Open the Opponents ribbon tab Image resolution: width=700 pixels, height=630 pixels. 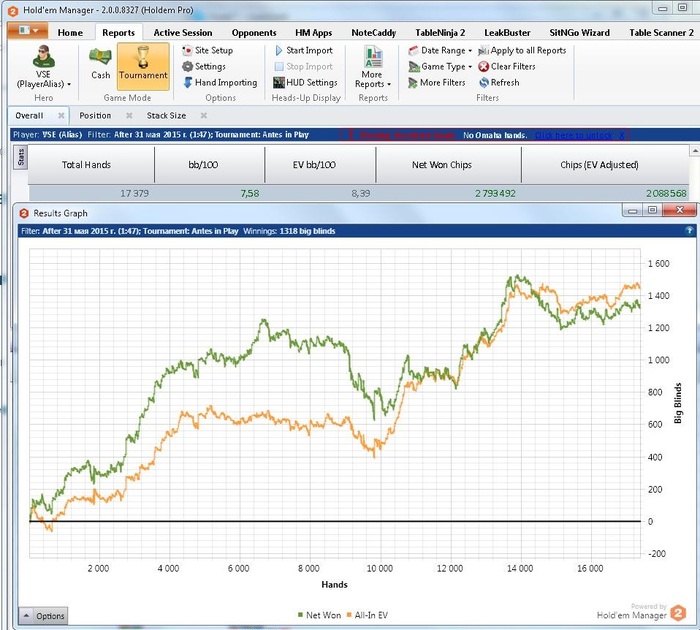coord(254,33)
